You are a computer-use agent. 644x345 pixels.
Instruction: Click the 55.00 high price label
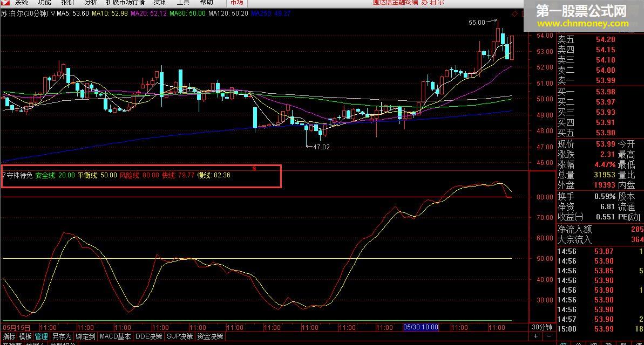click(x=477, y=23)
